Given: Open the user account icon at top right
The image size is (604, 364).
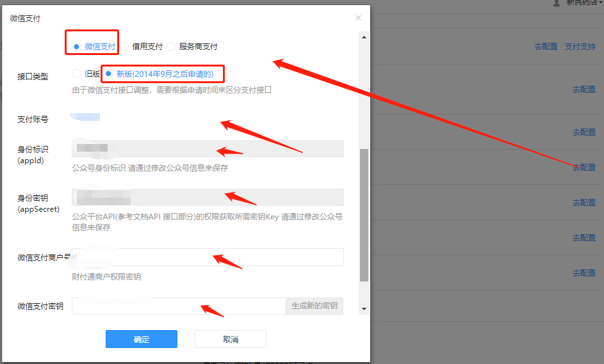Looking at the screenshot, I should coord(556,3).
